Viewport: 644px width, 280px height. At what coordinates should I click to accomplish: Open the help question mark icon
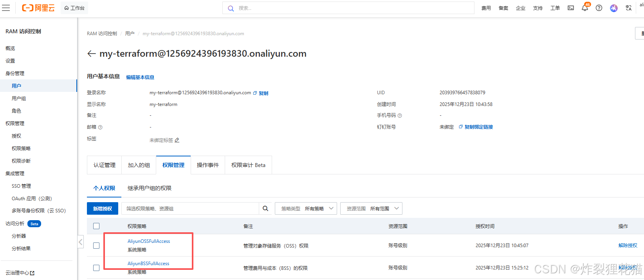click(x=599, y=8)
